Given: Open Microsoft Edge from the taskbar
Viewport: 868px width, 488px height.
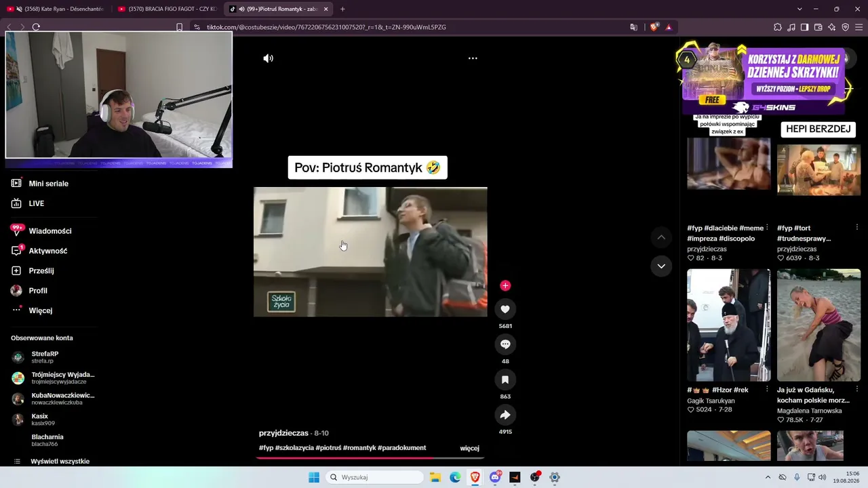Looking at the screenshot, I should [x=455, y=477].
